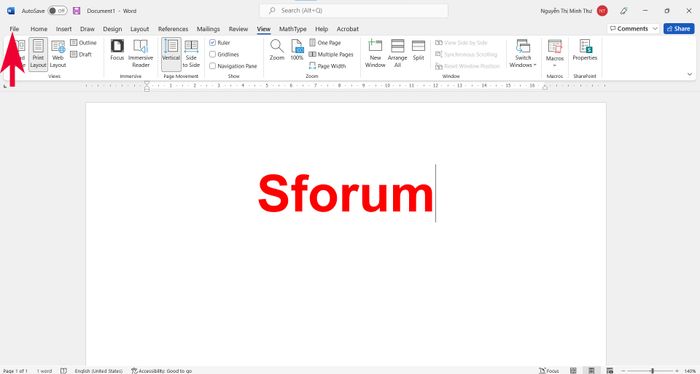Collapse the ribbon using the chevron
The image size is (700, 374).
click(x=689, y=74)
